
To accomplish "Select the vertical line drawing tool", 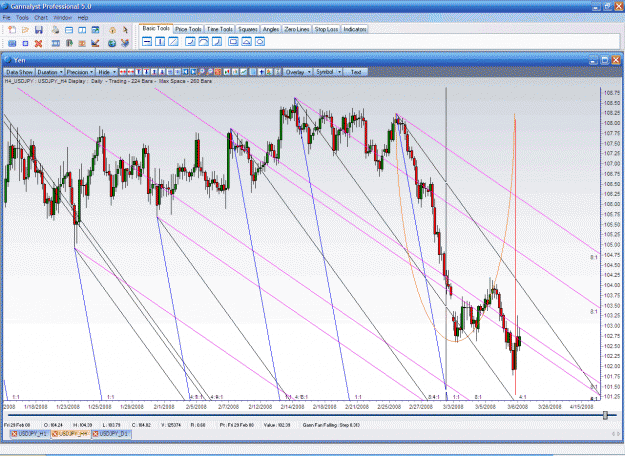I will (160, 41).
